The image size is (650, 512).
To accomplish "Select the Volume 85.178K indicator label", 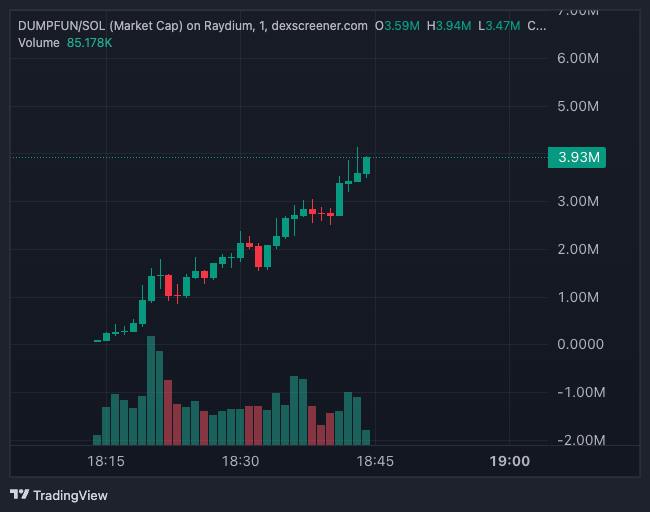I will pos(65,43).
